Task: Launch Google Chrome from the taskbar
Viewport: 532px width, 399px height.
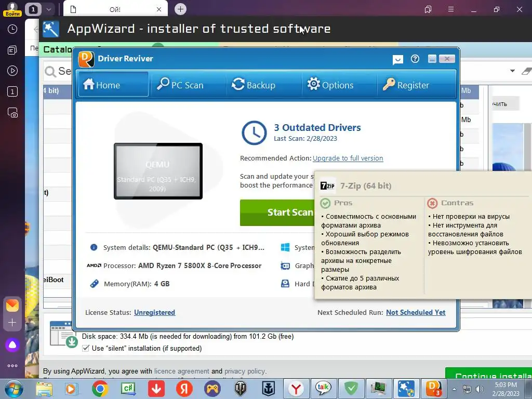Action: coord(100,389)
